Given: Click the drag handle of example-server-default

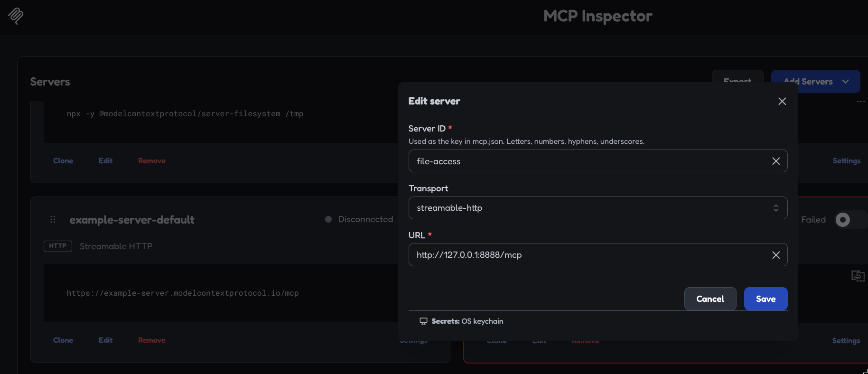Looking at the screenshot, I should click(53, 219).
